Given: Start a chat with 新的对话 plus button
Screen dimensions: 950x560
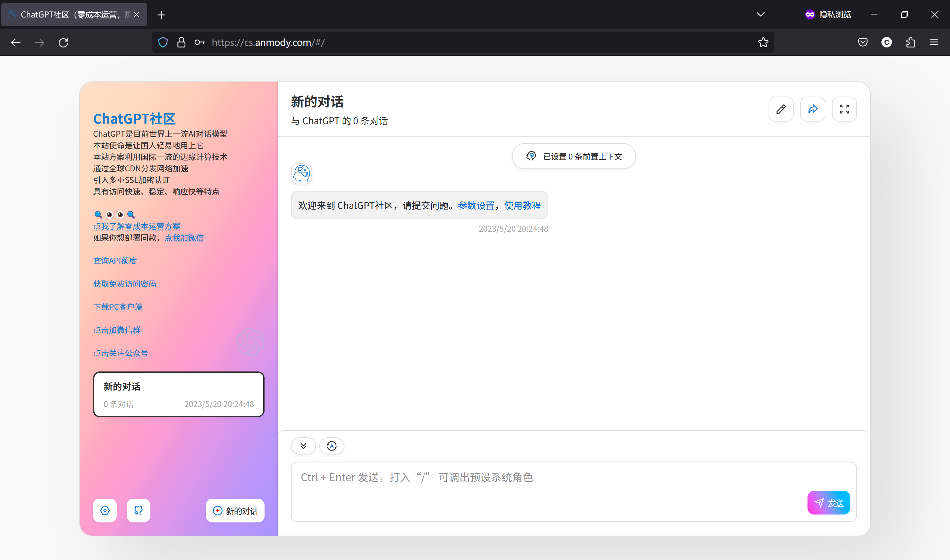Looking at the screenshot, I should tap(235, 511).
